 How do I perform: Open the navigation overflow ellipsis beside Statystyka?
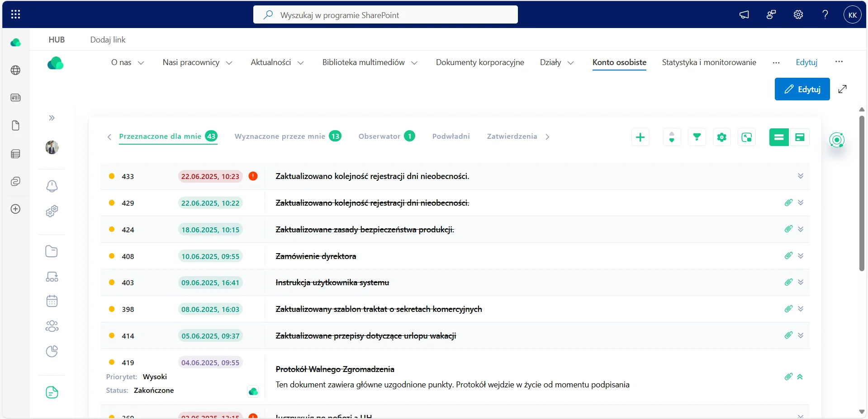776,63
